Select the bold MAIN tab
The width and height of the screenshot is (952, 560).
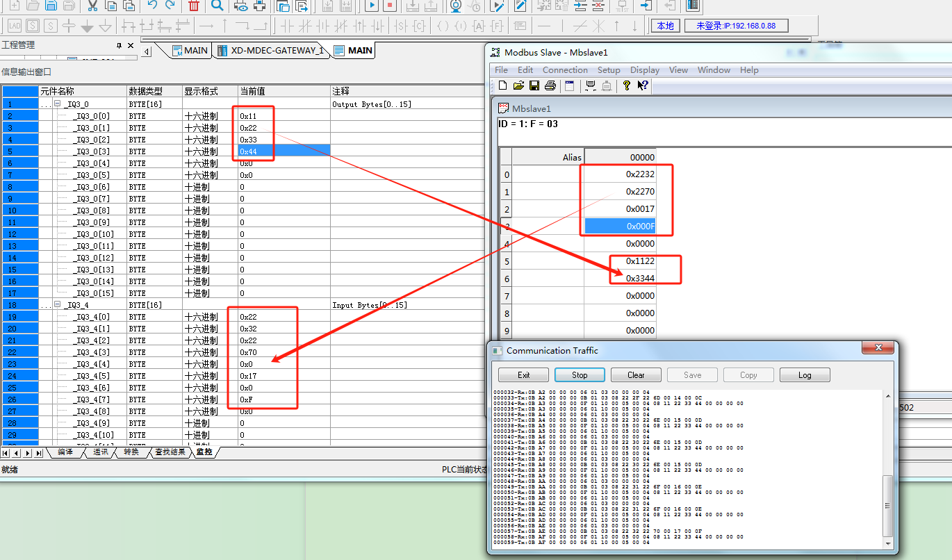pyautogui.click(x=354, y=51)
